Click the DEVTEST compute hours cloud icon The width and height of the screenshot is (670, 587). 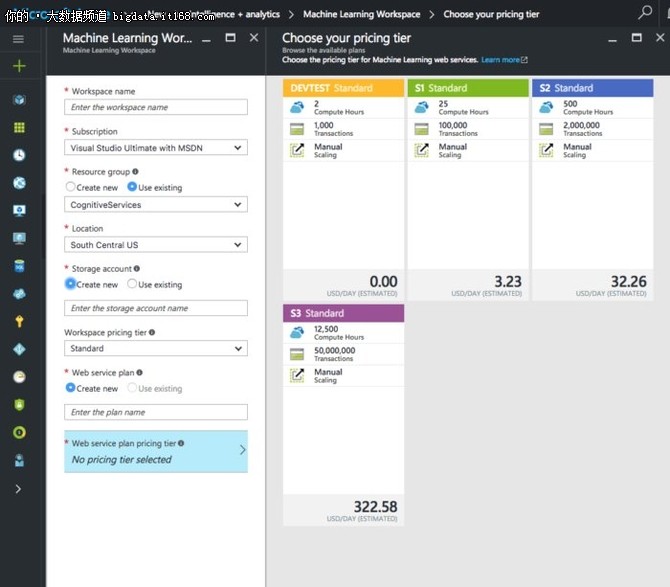pos(297,107)
